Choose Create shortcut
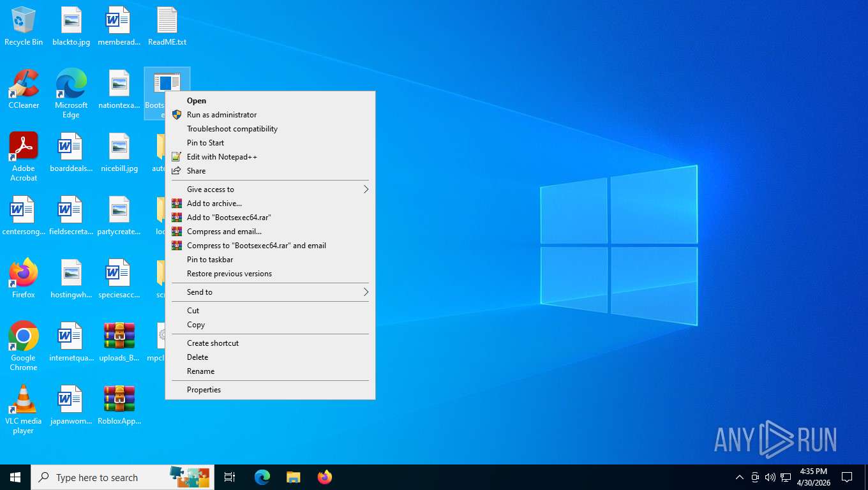868x490 pixels. 271,343
